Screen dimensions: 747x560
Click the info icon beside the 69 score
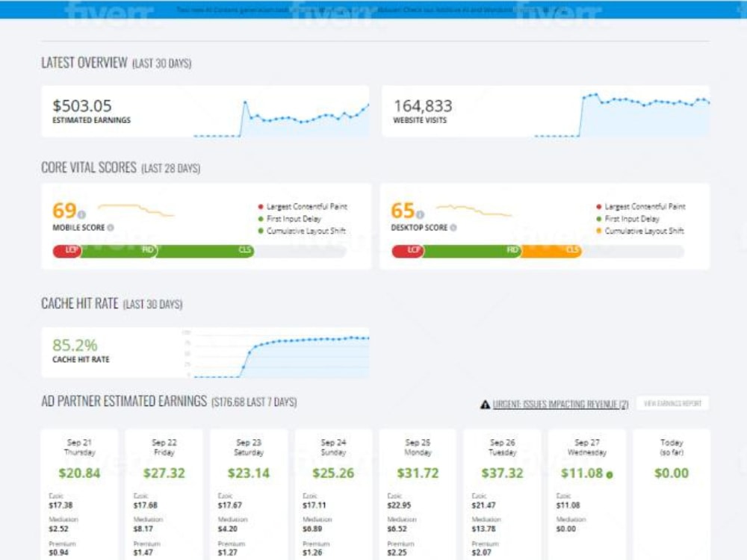pyautogui.click(x=81, y=213)
